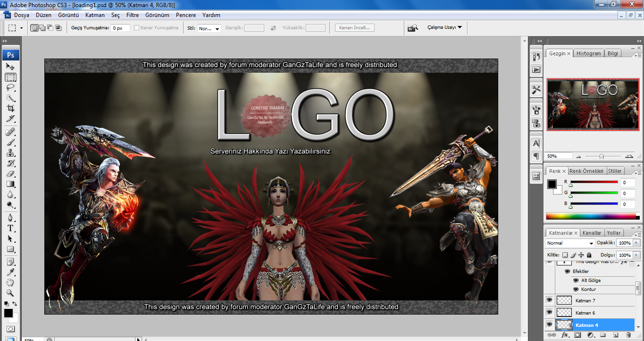
Task: Switch to the Kanallar tab
Action: (592, 233)
